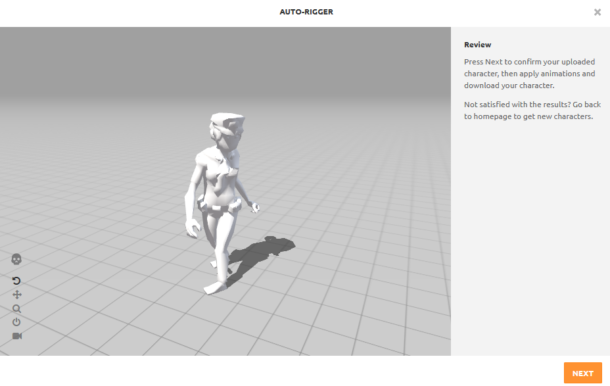The width and height of the screenshot is (610, 386).
Task: Click the 'Press Next to confirm' paragraph
Action: pos(529,74)
